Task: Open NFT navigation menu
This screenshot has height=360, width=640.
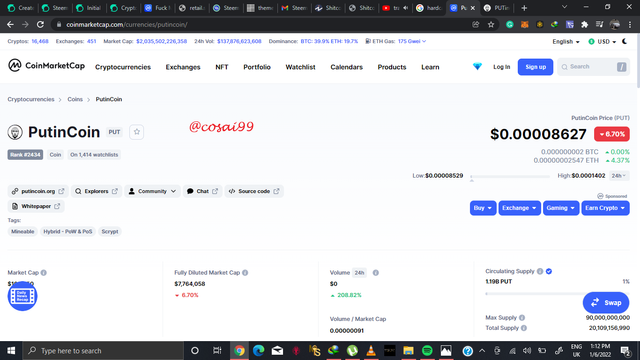Action: (x=222, y=67)
